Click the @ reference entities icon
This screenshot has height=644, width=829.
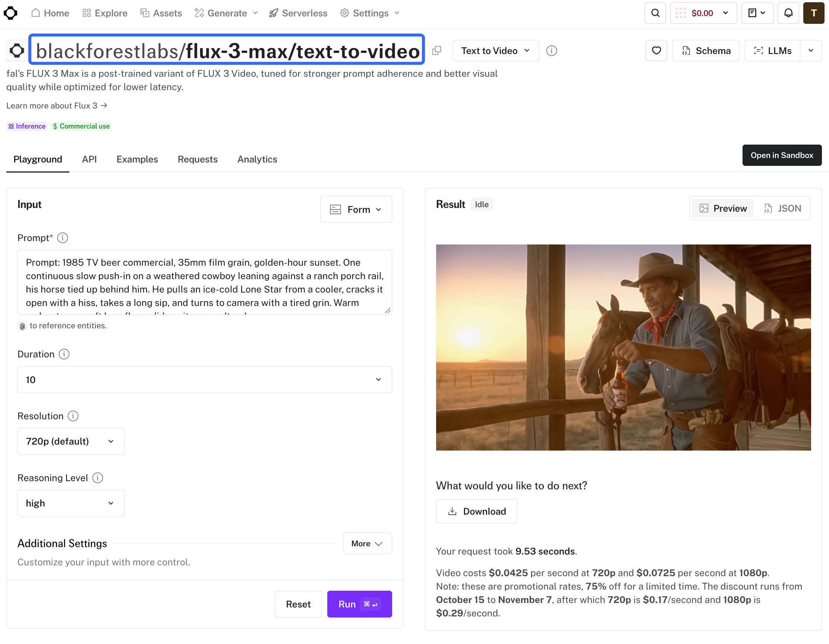[22, 326]
